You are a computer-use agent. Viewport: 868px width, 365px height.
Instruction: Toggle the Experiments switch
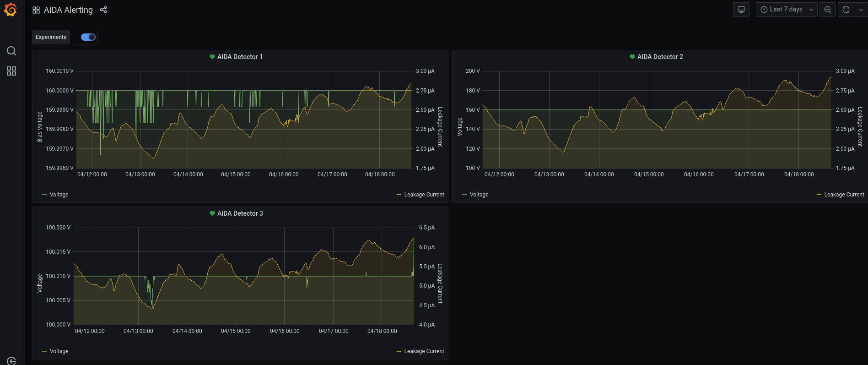click(x=88, y=37)
